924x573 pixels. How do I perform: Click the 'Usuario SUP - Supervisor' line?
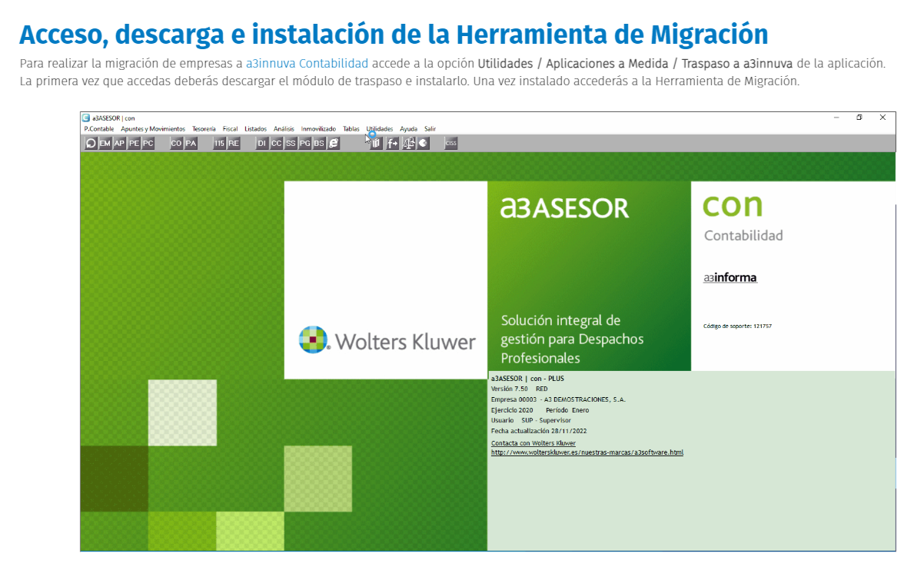[x=530, y=421]
